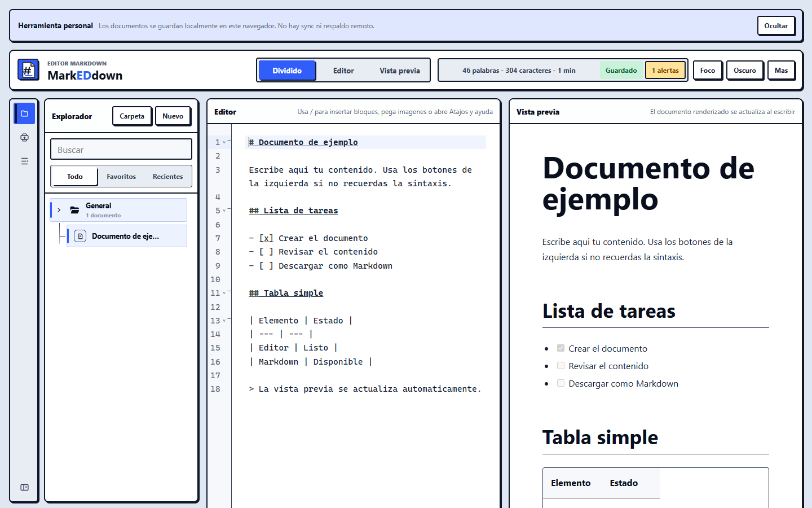Click preview heading 'Tabla simple'
812x508 pixels.
coord(600,437)
